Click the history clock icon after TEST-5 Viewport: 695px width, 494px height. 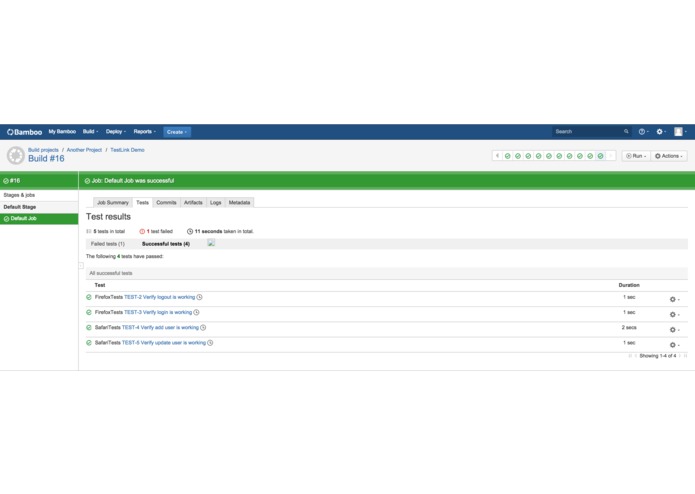[x=210, y=342]
